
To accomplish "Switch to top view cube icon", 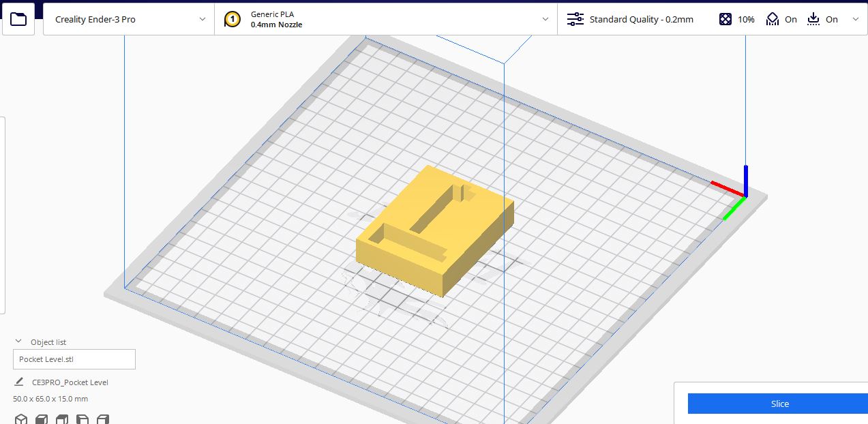I will [62, 419].
